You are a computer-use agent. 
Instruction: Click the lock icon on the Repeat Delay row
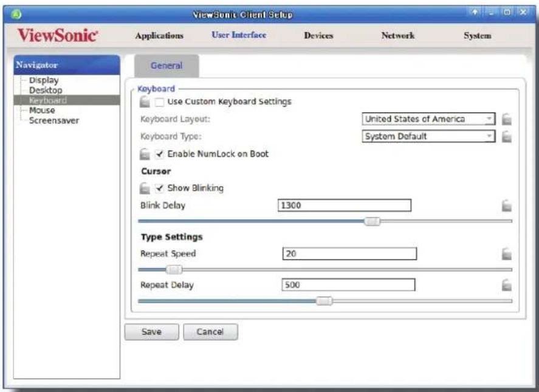click(x=506, y=284)
